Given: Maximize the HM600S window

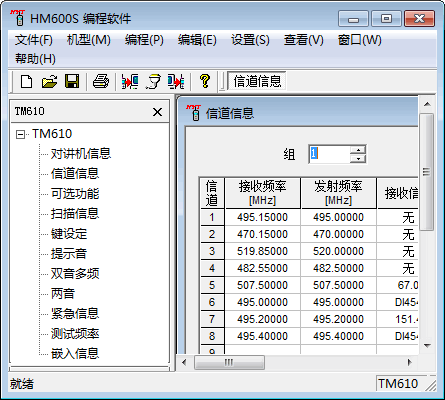Looking at the screenshot, I should tap(386, 18).
